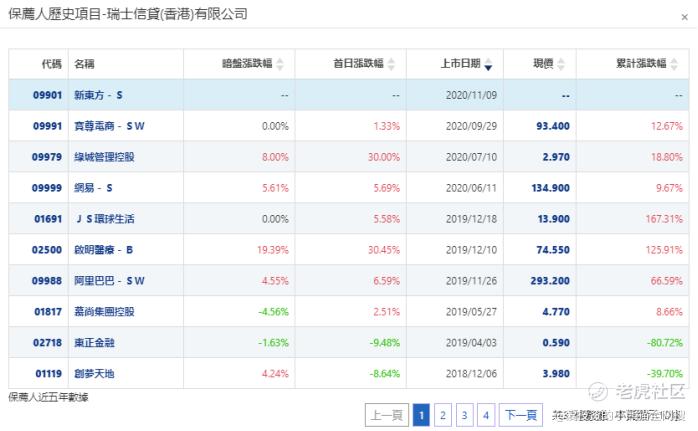Click current price 4.770
Image resolution: width=698 pixels, height=431 pixels.
tap(556, 312)
